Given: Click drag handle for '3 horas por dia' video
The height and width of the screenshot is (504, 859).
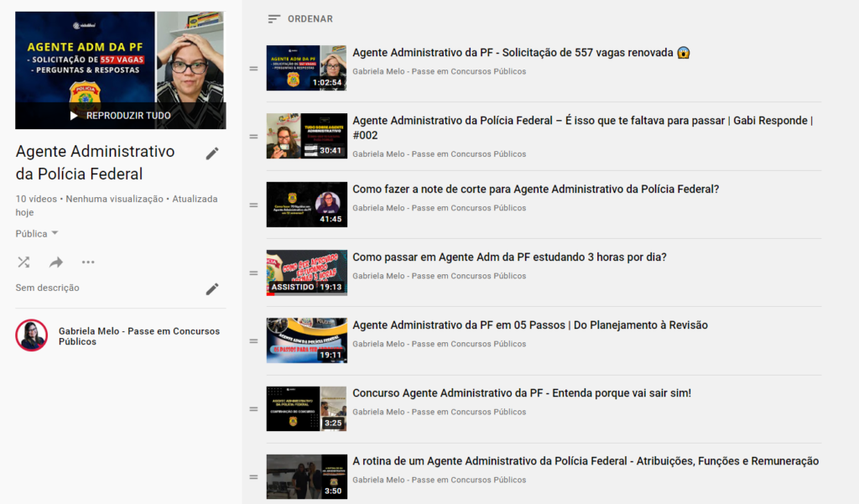Looking at the screenshot, I should [x=253, y=273].
